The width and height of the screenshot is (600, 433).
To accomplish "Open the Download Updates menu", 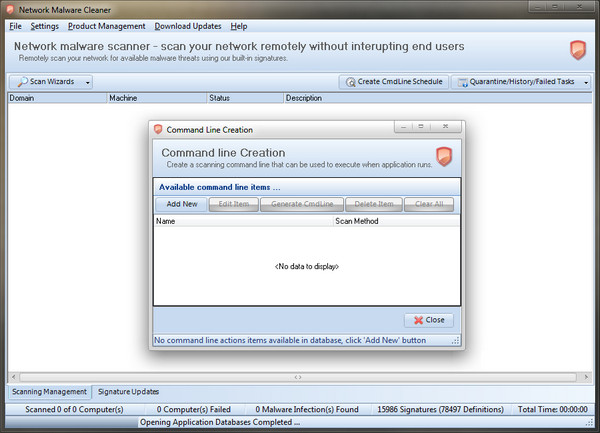I will [188, 25].
